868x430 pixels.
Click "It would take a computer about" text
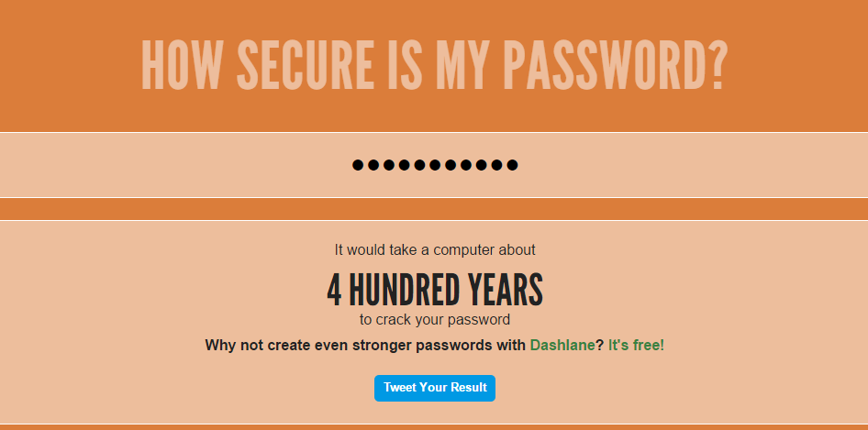[435, 250]
